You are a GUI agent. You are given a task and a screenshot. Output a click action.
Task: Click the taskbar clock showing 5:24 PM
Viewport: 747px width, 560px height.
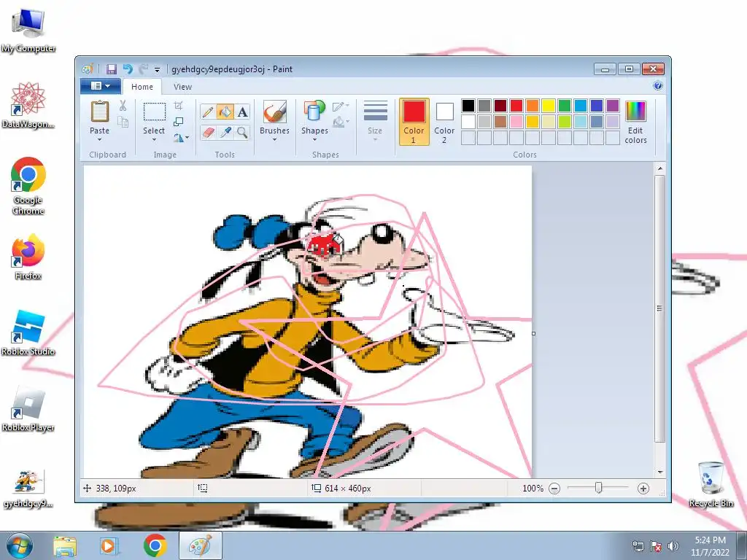[710, 546]
